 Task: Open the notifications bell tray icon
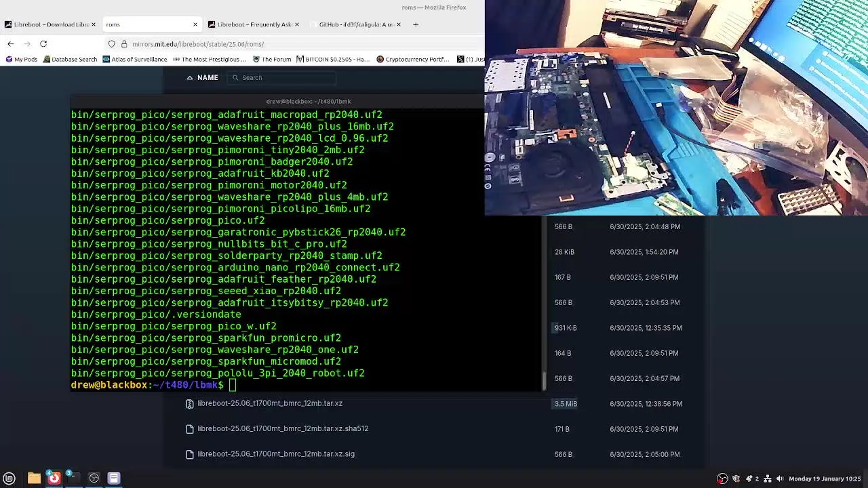pos(749,479)
